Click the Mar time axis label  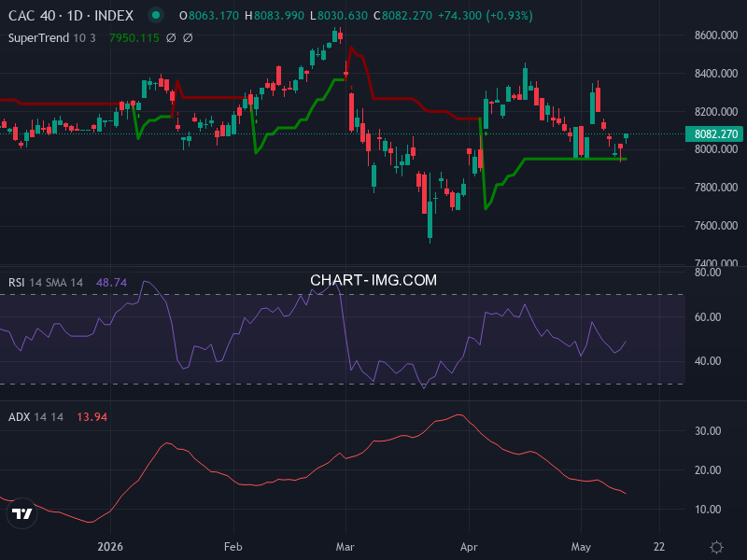tap(345, 547)
